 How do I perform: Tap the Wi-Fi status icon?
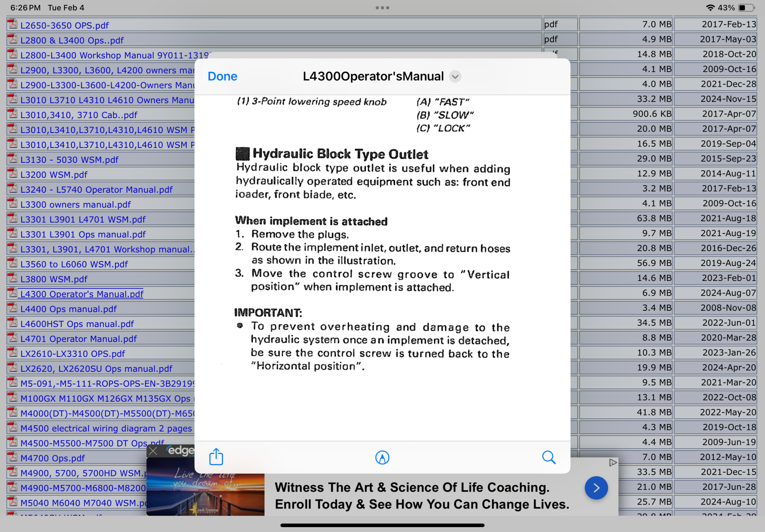pyautogui.click(x=710, y=7)
